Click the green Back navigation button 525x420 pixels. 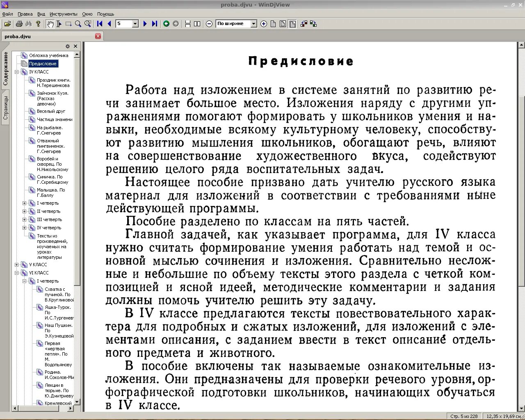166,24
